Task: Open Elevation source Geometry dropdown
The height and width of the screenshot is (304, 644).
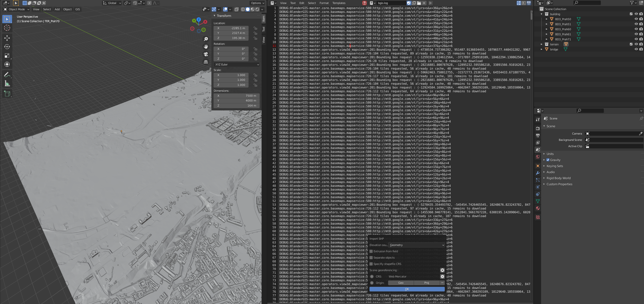Action: (x=416, y=245)
